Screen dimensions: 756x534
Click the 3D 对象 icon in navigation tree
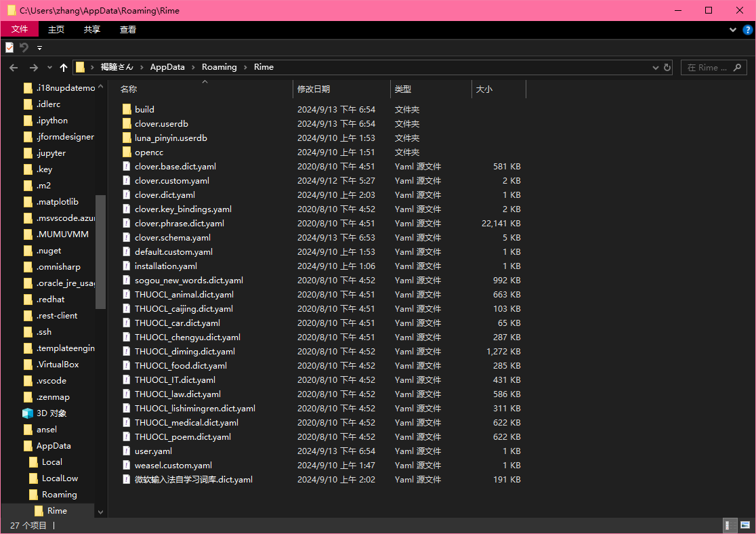[28, 413]
